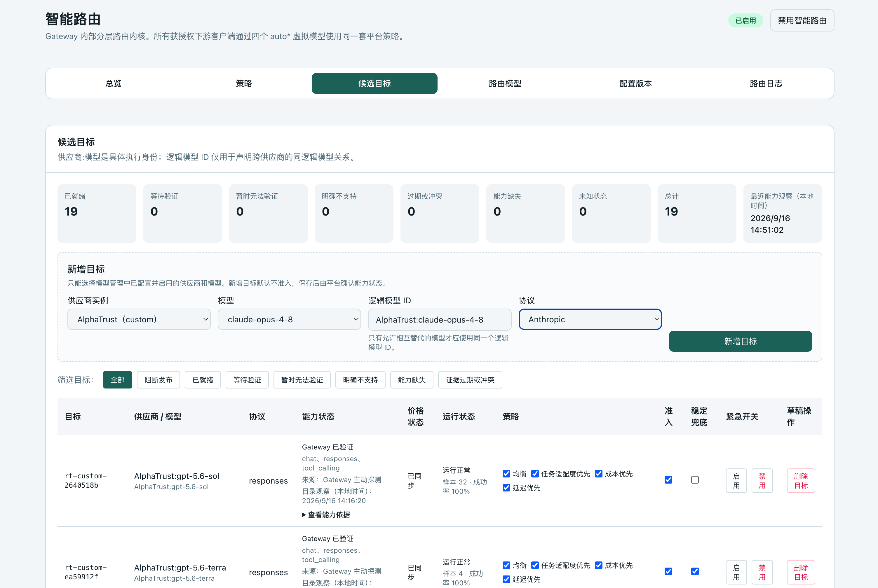The height and width of the screenshot is (588, 878).
Task: Toggle 任务适配度优先 for gpt-5.6-terra row
Action: [535, 565]
